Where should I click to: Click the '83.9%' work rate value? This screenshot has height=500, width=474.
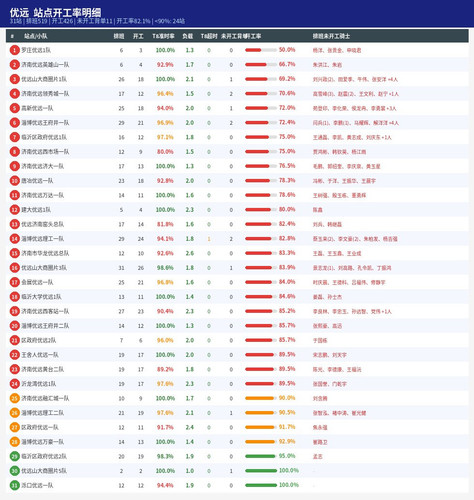point(287,267)
